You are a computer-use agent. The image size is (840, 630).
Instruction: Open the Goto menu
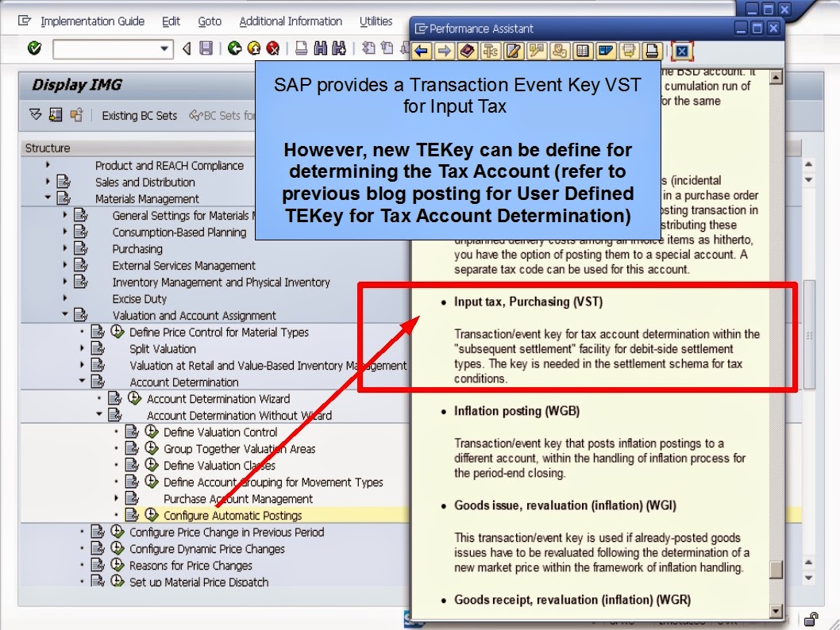(210, 21)
